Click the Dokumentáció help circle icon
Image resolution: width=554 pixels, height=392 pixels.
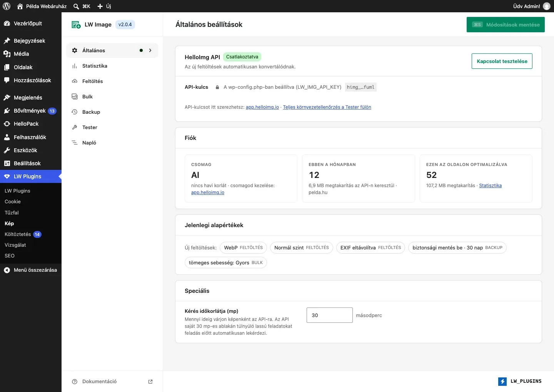point(75,382)
